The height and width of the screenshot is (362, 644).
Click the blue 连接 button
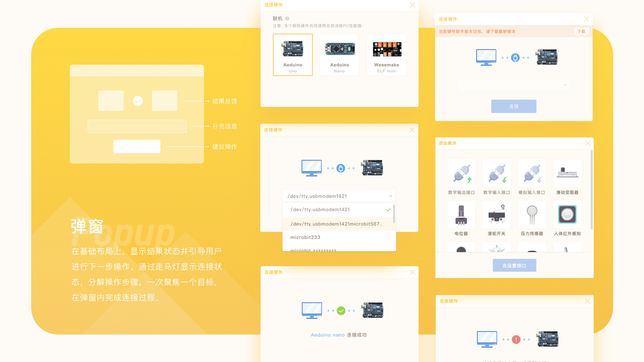coord(514,106)
